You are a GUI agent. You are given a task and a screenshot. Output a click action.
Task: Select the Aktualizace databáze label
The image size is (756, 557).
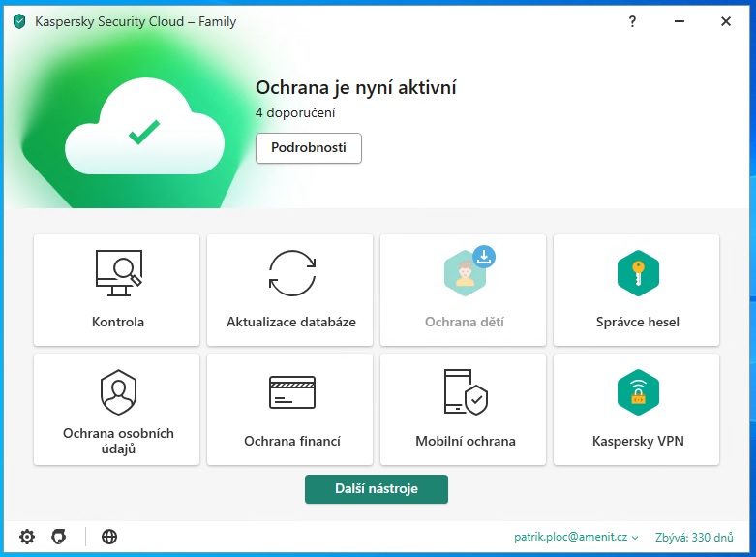tap(291, 322)
